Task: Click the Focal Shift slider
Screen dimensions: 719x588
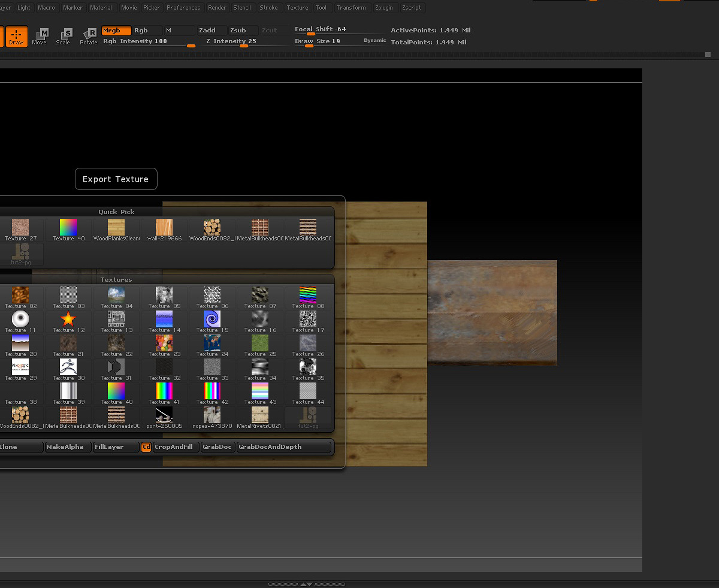Action: click(340, 30)
